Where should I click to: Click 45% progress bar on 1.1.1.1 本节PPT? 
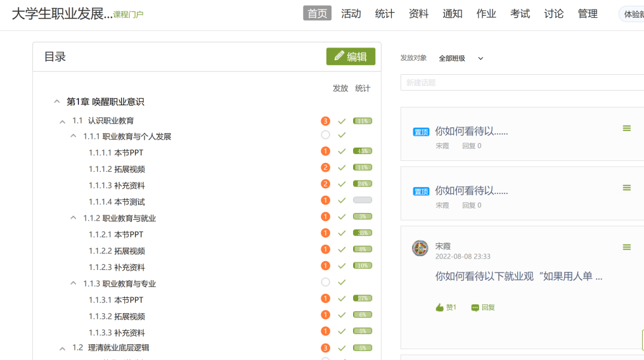point(363,151)
